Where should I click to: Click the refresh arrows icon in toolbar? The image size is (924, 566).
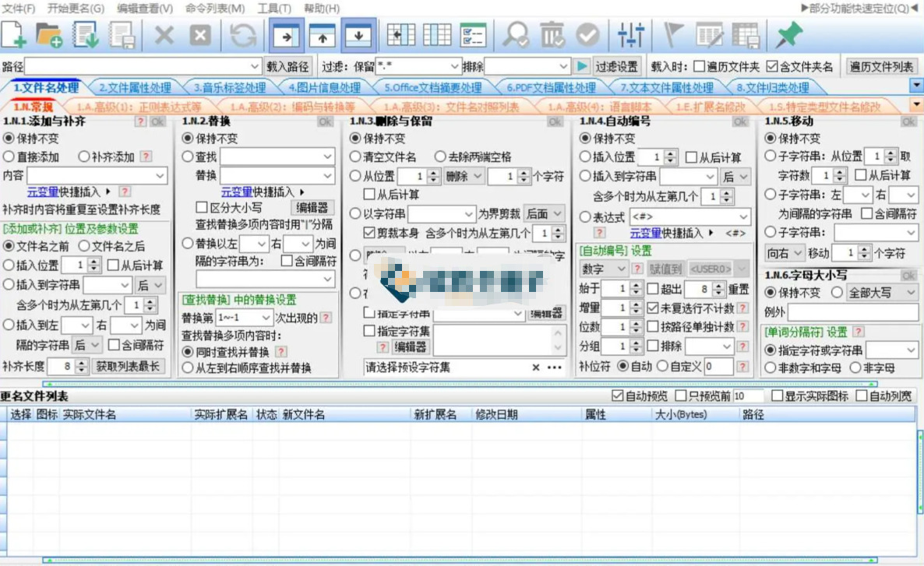[x=242, y=35]
